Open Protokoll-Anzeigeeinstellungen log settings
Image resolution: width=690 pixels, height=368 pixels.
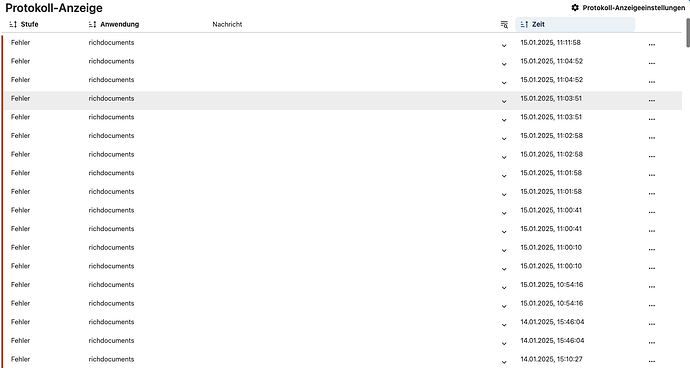pyautogui.click(x=628, y=8)
